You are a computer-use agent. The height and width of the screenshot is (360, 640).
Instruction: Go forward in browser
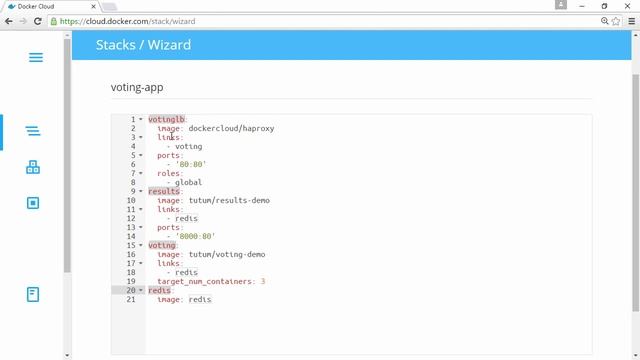(23, 21)
